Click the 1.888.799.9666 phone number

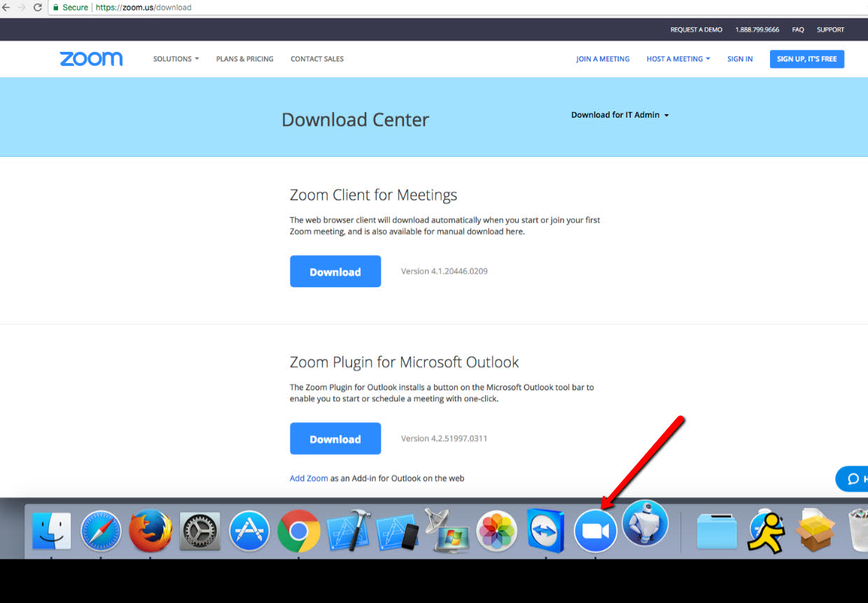pyautogui.click(x=757, y=29)
